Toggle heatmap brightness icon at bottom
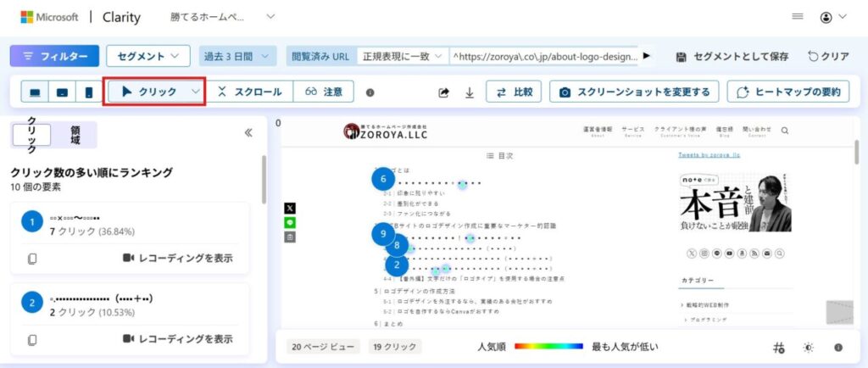This screenshot has width=868, height=368. [x=808, y=347]
